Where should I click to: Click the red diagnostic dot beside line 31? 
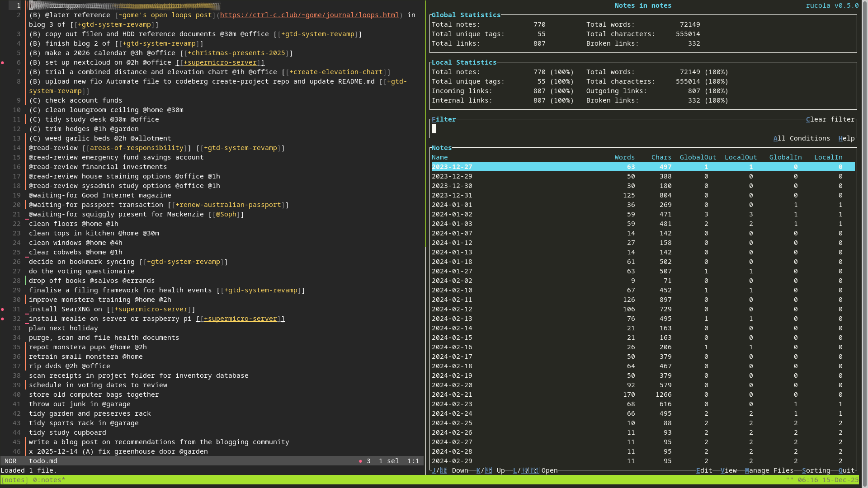(x=3, y=310)
